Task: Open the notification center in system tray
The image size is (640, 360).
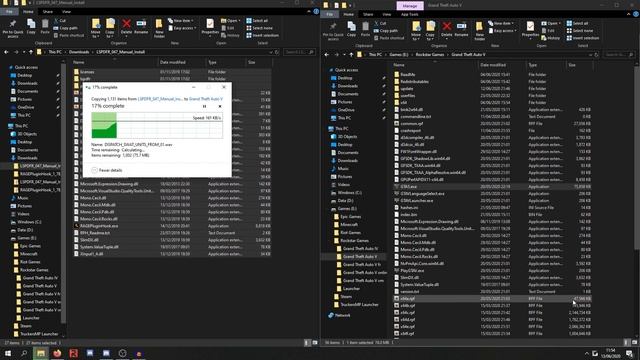Action: point(629,353)
